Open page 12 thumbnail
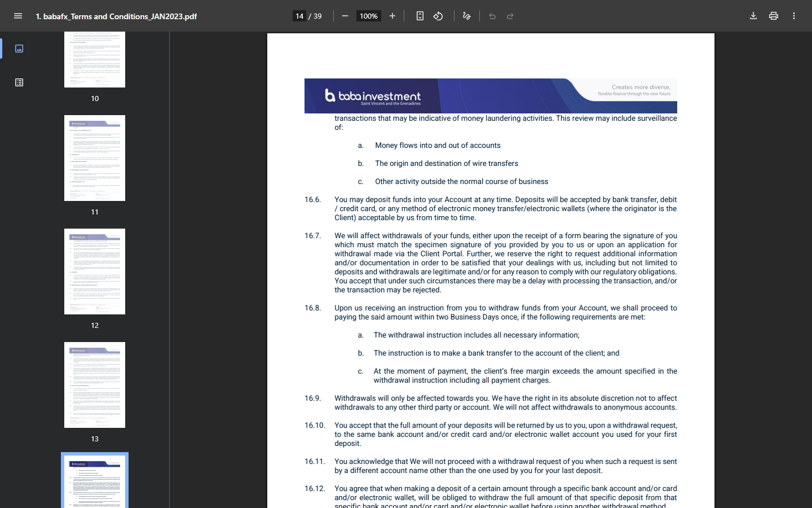 95,271
